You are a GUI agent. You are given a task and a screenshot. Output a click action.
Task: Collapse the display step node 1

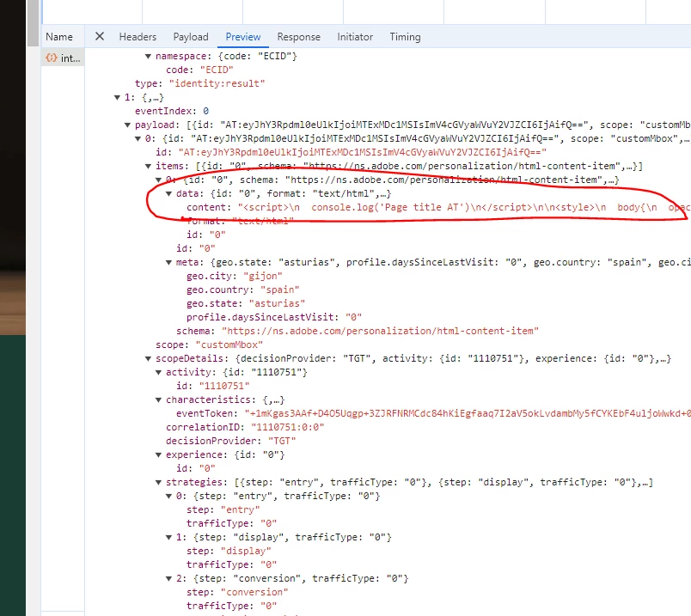pos(168,537)
